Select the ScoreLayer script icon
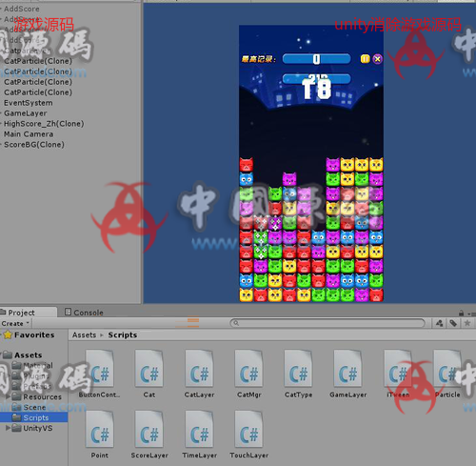 pos(149,429)
